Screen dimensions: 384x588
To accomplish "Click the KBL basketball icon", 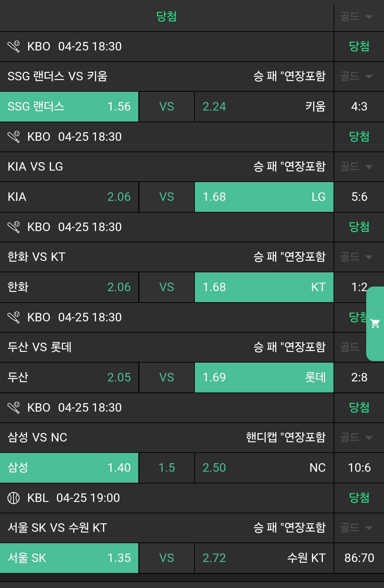I will 14,498.
